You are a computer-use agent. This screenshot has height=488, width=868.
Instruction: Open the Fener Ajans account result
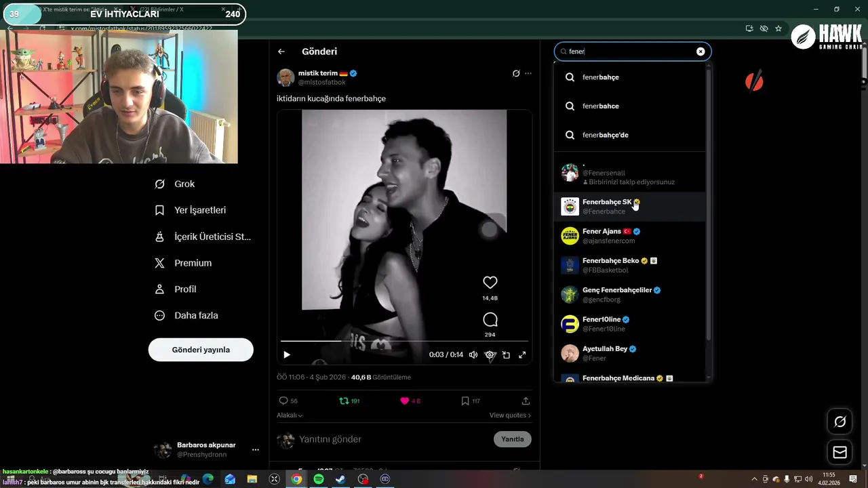[x=630, y=236]
